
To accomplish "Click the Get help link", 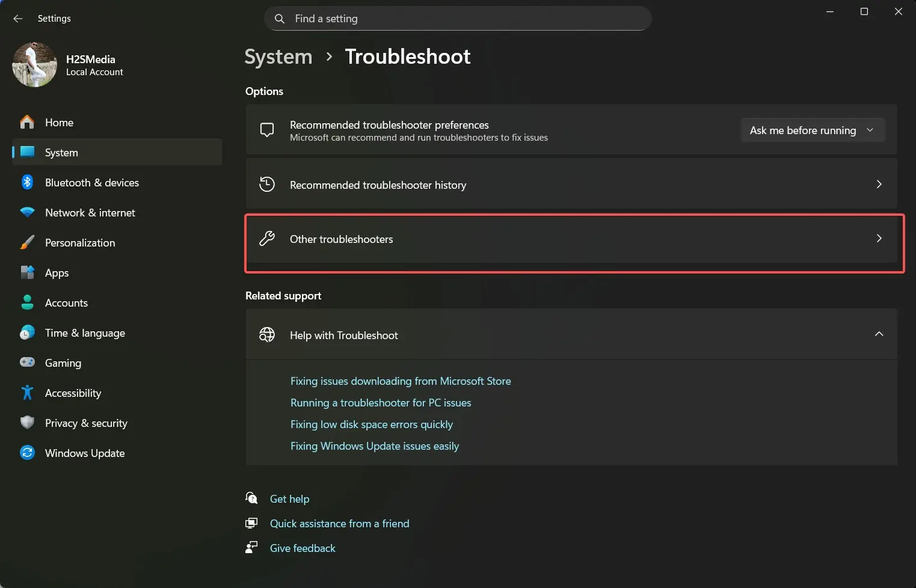I will pos(289,498).
